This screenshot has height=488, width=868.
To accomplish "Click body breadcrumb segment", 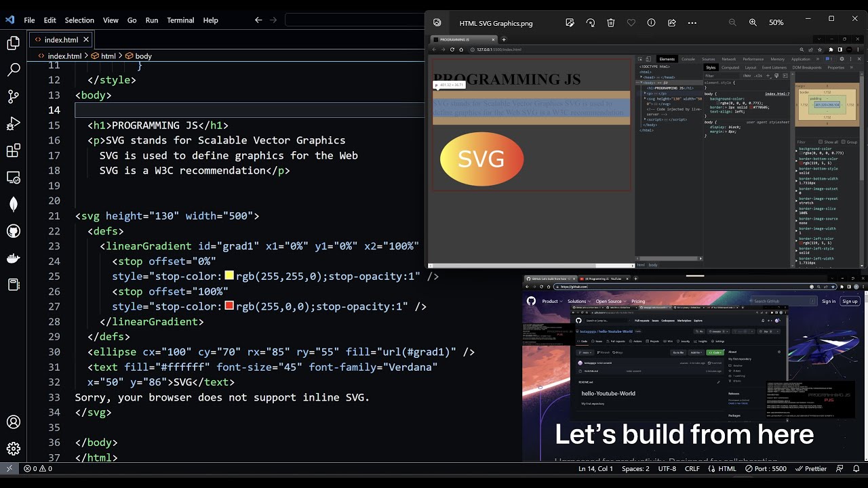I will point(143,56).
